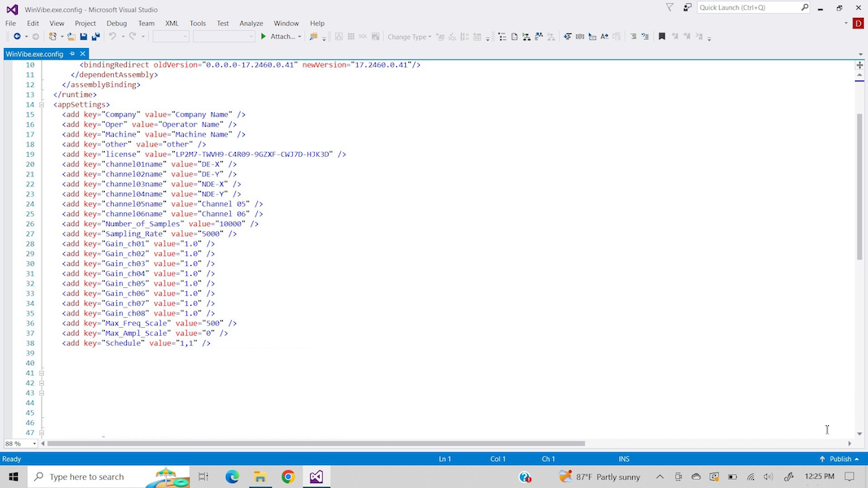The width and height of the screenshot is (868, 488).
Task: Toggle the outline marker on line 43
Action: 41,393
